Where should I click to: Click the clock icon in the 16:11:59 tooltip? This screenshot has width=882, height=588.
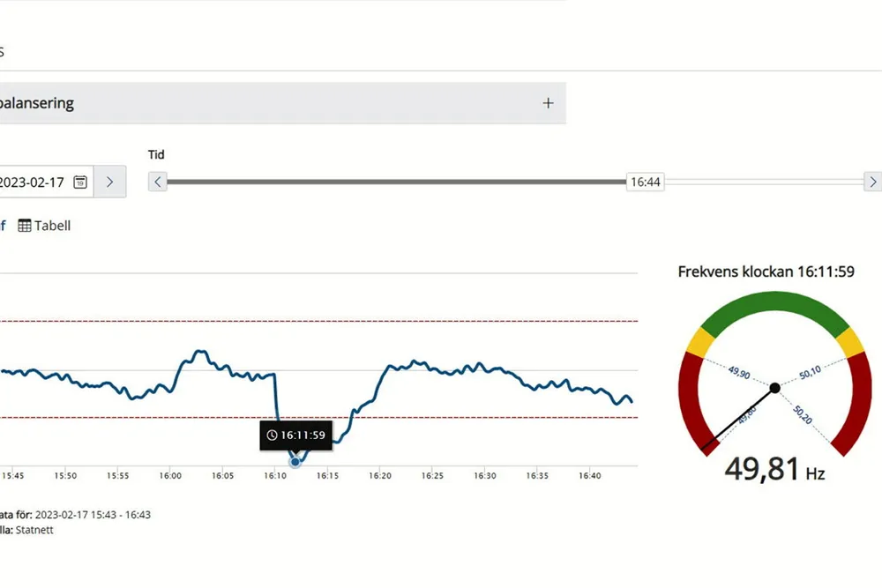(273, 435)
